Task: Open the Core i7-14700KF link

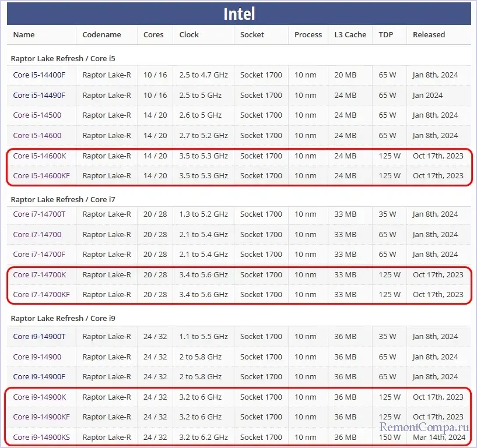Action: click(41, 294)
